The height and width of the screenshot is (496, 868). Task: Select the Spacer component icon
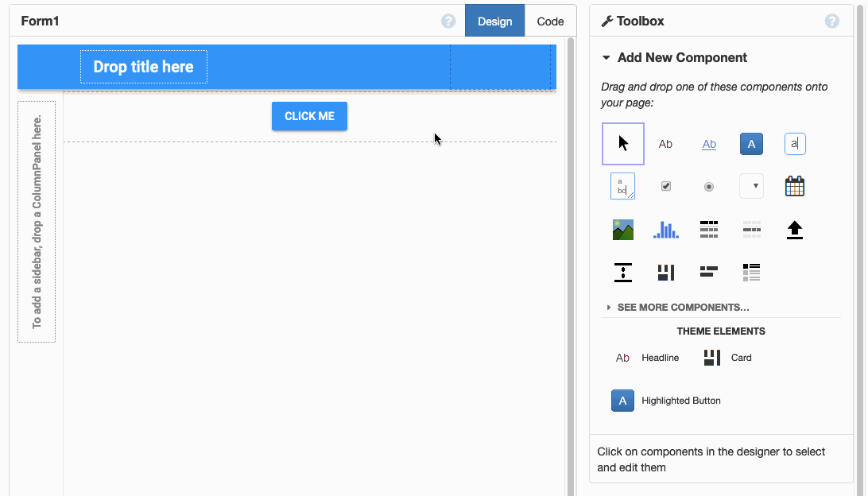click(x=623, y=273)
